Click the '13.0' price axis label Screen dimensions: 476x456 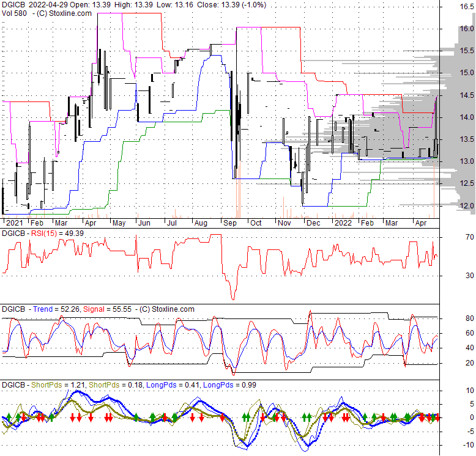466,161
